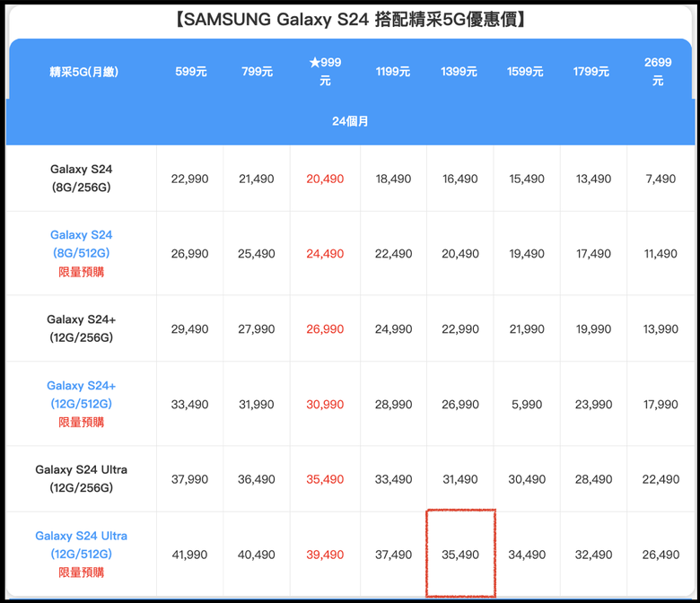Click the 28,990 price cell

pos(393,405)
